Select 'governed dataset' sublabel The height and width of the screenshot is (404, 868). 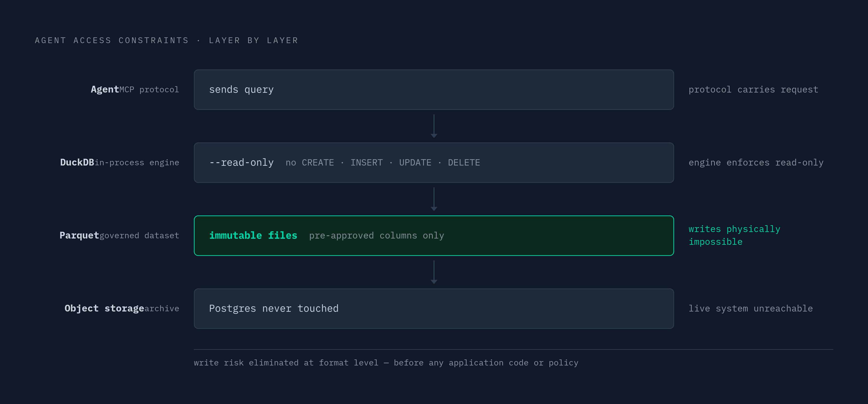(x=139, y=236)
